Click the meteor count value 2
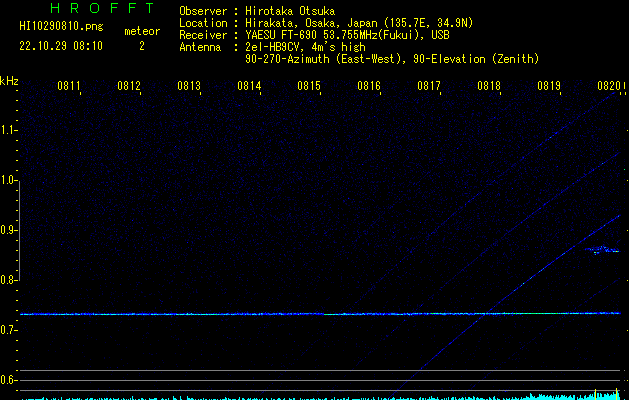The width and height of the screenshot is (629, 400). pyautogui.click(x=142, y=46)
